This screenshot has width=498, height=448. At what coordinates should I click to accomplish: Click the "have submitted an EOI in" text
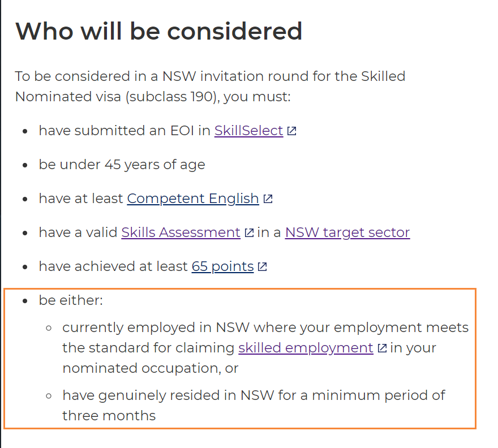tap(124, 131)
